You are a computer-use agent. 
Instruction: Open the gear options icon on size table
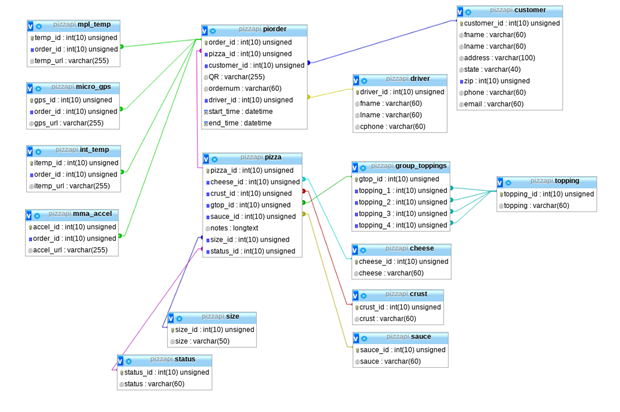click(179, 319)
